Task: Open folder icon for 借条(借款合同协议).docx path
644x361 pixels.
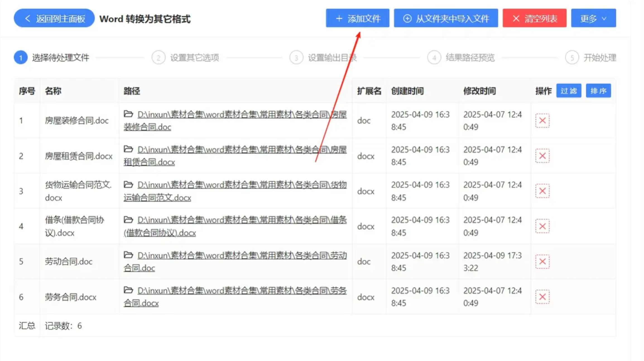Action: click(x=128, y=220)
